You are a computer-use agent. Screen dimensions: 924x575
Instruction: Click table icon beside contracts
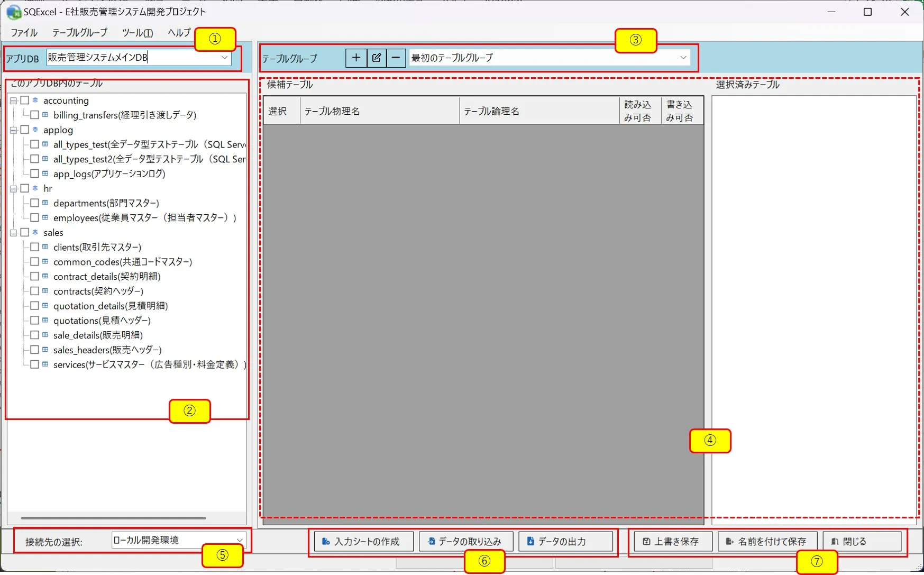[45, 291]
